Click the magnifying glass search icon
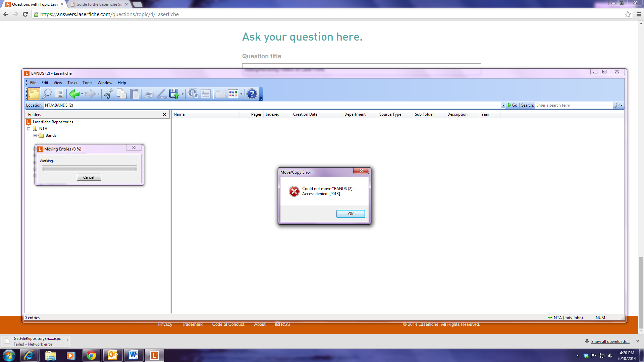 pyautogui.click(x=47, y=94)
